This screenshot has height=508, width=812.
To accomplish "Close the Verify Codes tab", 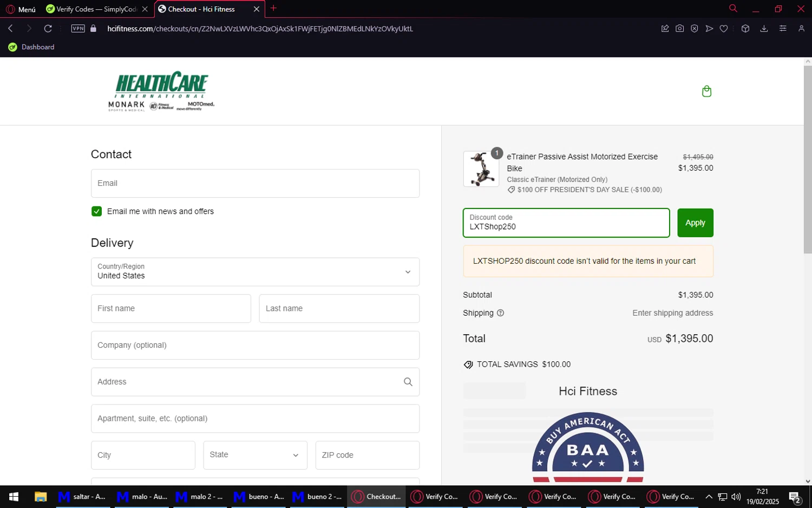I will [x=145, y=9].
